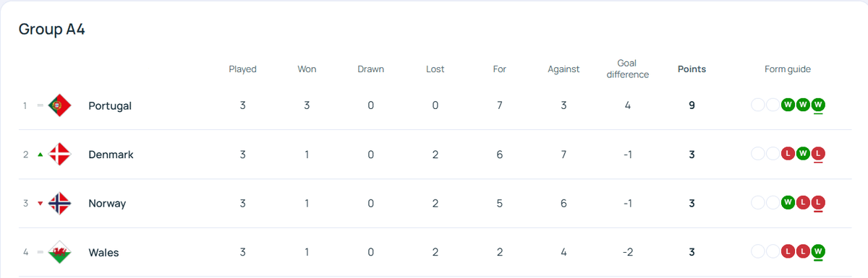The image size is (868, 278).
Task: Click the Portugal flag icon
Action: point(59,105)
